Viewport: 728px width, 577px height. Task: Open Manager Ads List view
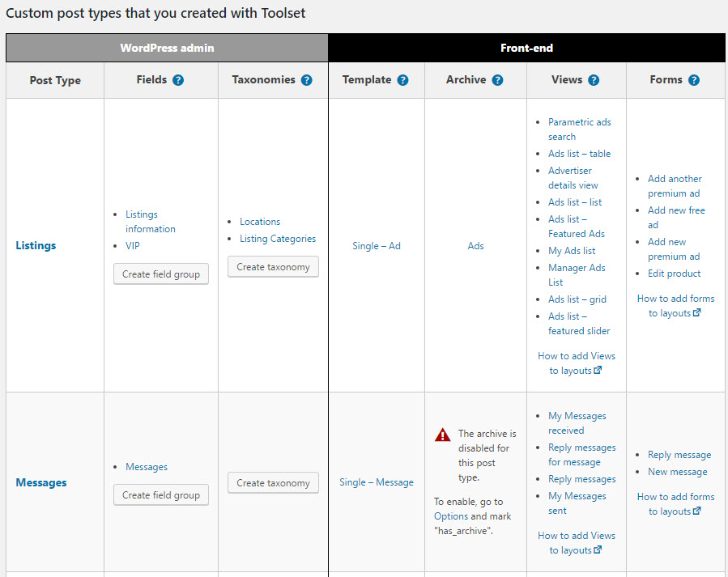[x=577, y=275]
